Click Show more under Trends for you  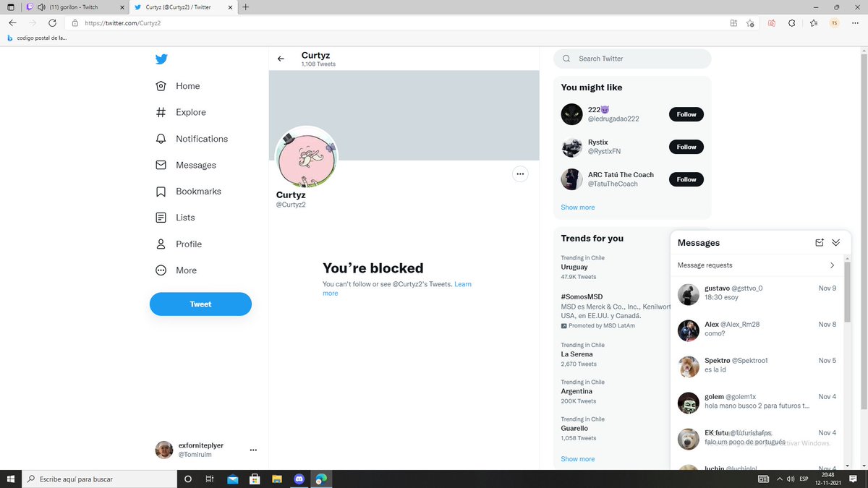coord(577,459)
